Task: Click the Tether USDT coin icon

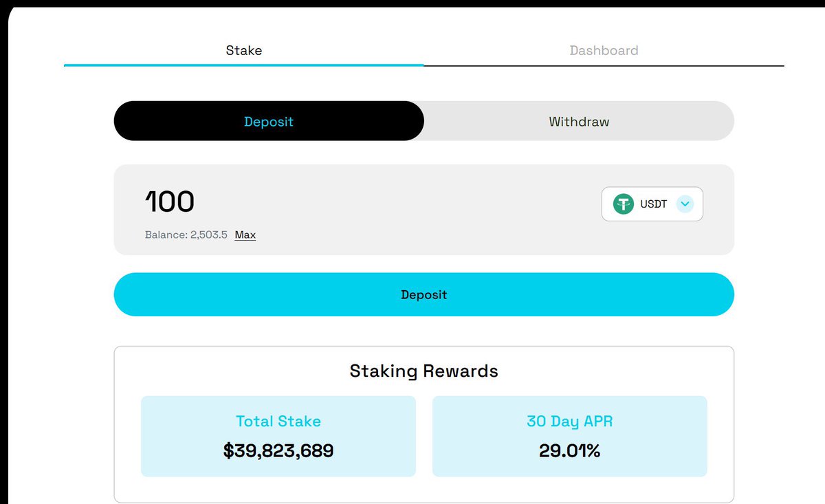Action: 624,204
